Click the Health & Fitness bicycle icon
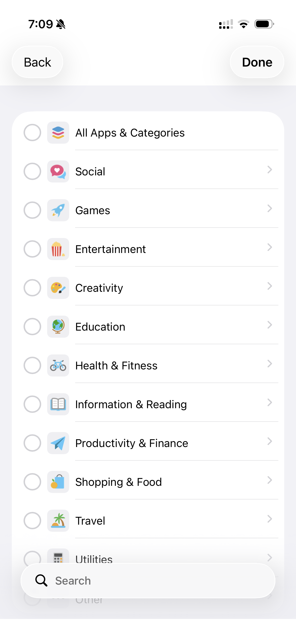 (58, 365)
